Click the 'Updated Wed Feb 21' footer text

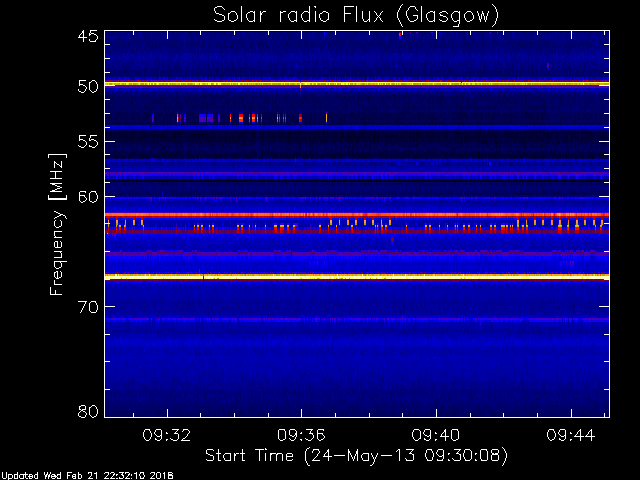88,476
